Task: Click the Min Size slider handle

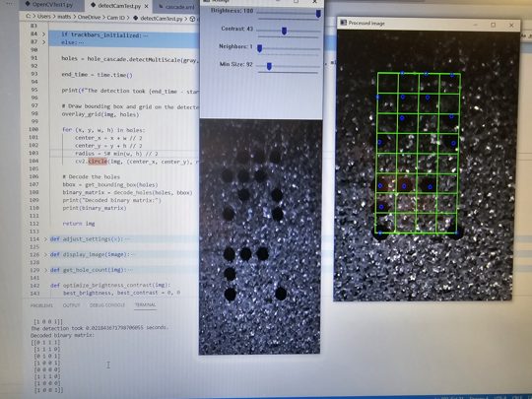Action: click(269, 66)
